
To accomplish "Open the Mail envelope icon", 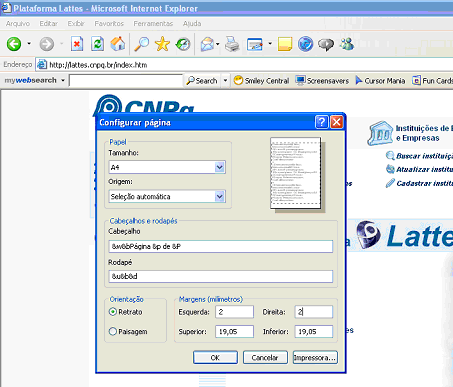I will pos(207,44).
